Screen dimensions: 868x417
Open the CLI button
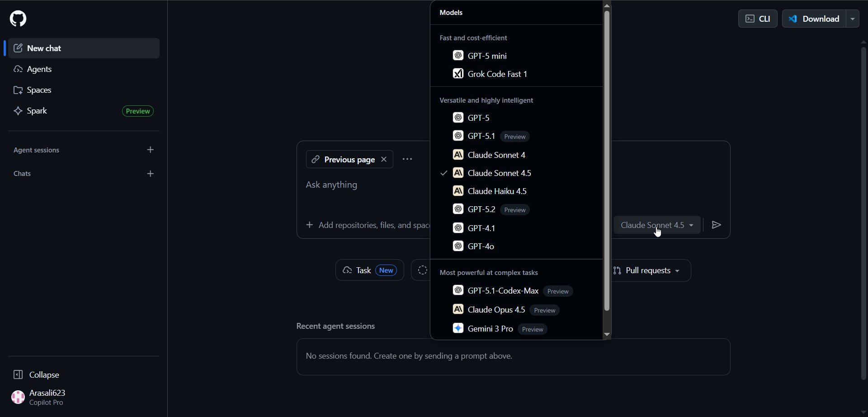pyautogui.click(x=758, y=19)
